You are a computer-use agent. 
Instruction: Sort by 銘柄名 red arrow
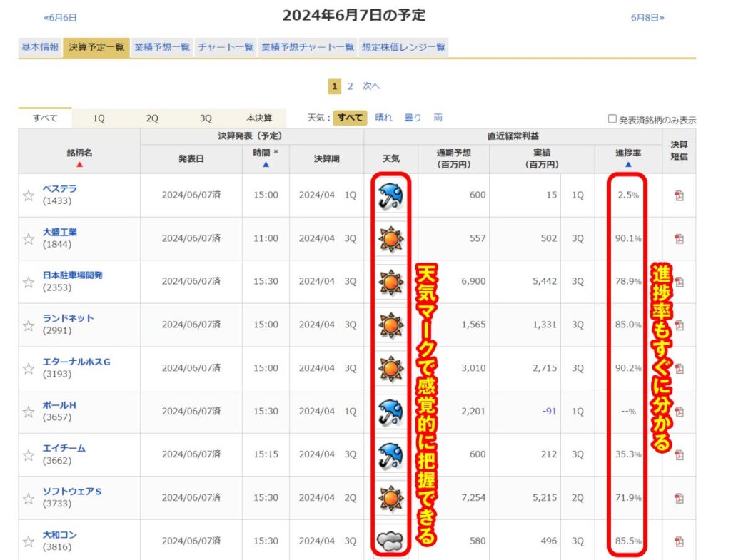click(x=79, y=165)
